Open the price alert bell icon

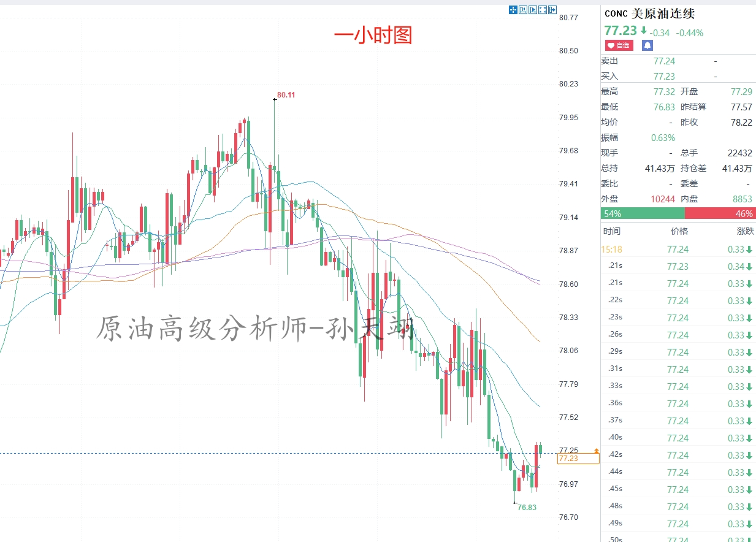point(647,45)
